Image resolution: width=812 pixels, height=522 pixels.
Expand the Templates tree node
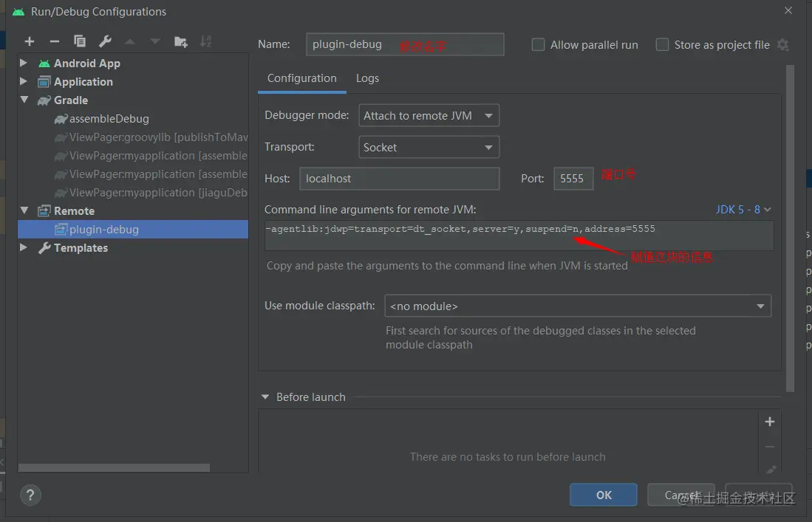(24, 247)
